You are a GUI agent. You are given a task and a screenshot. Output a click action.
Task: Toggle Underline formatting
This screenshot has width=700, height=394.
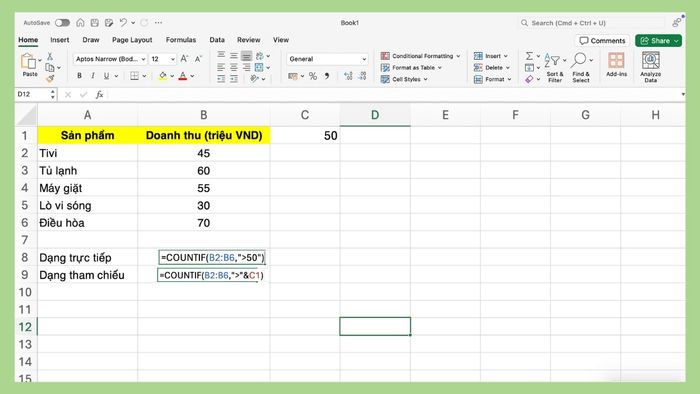pos(106,76)
